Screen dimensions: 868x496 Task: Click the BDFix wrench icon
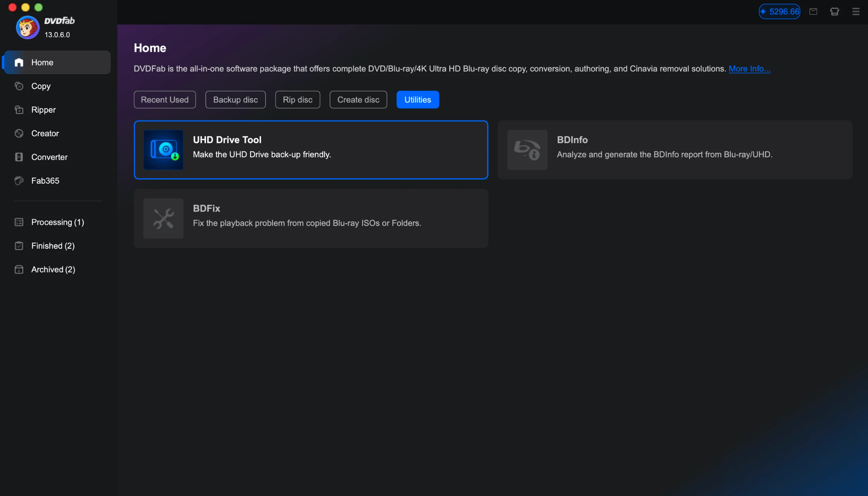pos(163,219)
